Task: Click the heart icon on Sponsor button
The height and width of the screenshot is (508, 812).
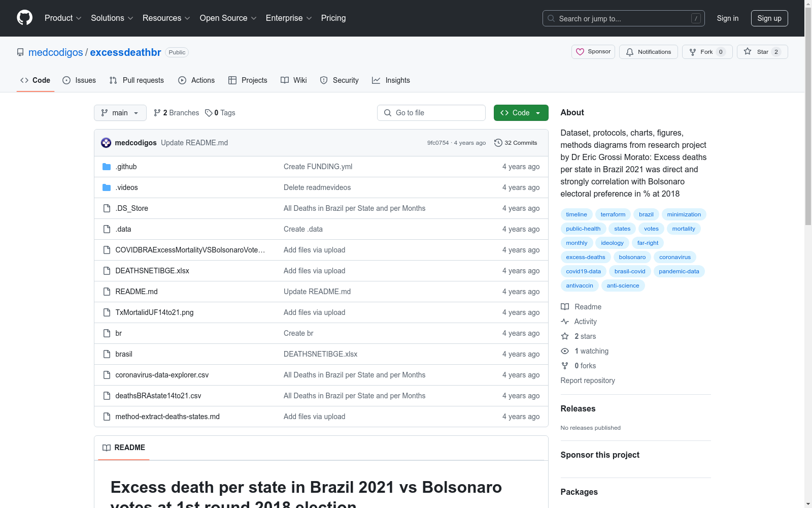Action: [580, 52]
